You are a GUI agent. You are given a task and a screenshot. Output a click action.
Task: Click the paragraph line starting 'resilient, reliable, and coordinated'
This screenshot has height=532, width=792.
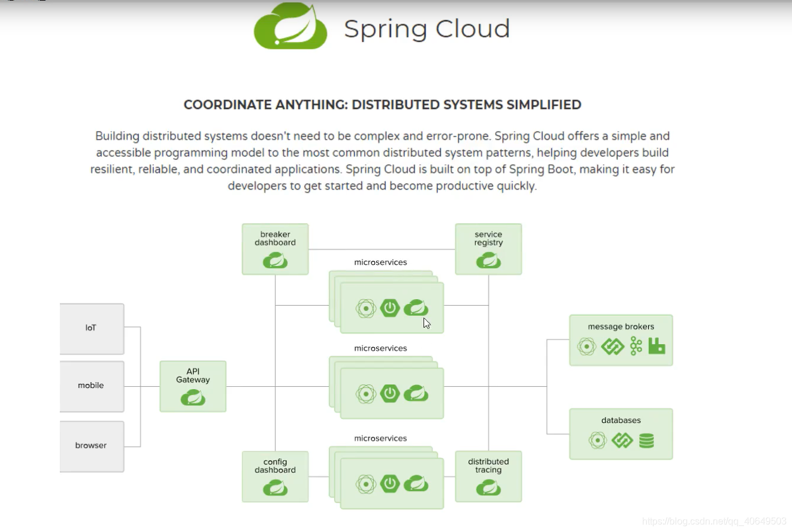point(383,169)
